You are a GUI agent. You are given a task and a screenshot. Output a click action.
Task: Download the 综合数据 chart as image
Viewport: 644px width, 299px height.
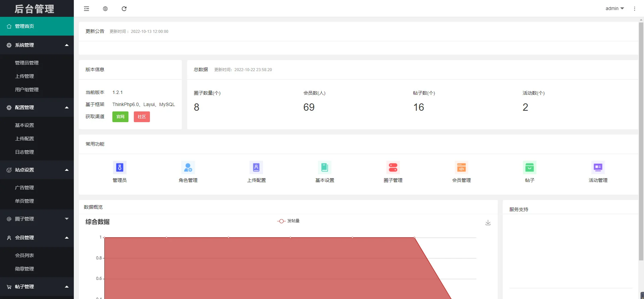tap(488, 223)
